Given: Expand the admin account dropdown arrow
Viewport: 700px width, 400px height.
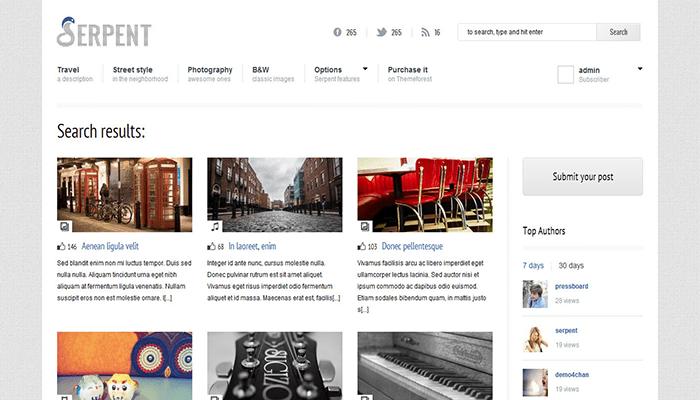Looking at the screenshot, I should (x=640, y=69).
